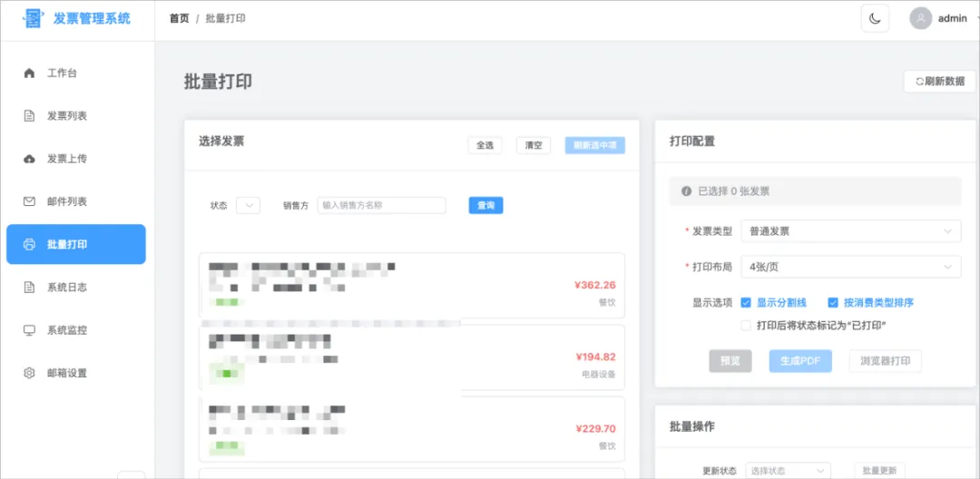Open the 发票类型 dropdown showing 普通发票

[850, 231]
